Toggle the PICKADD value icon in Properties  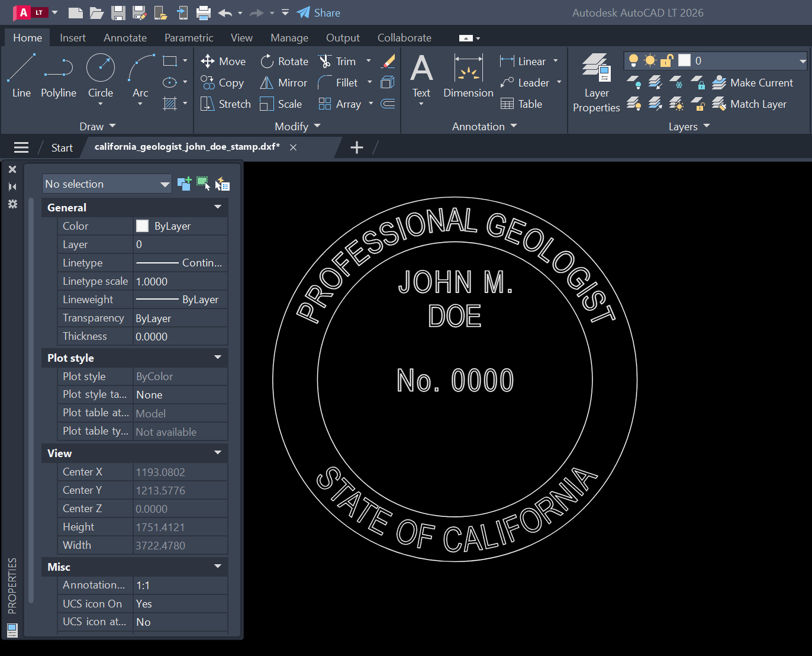184,184
